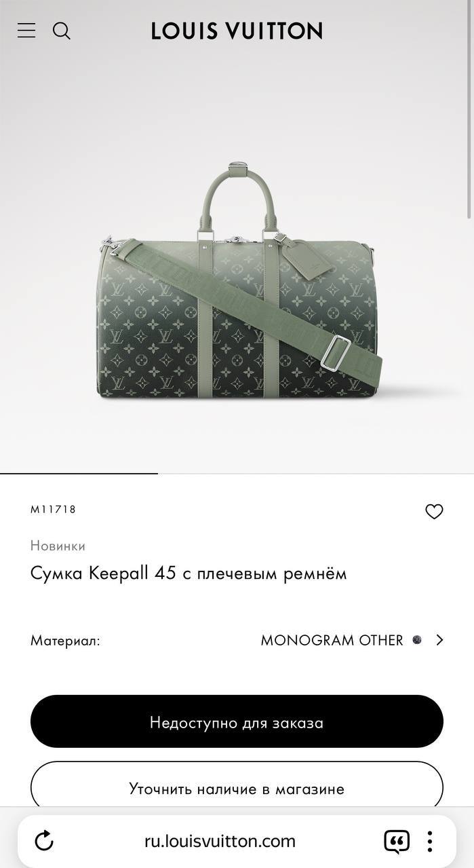This screenshot has width=474, height=868.
Task: Tap the image gallery progress bar
Action: pos(237,473)
